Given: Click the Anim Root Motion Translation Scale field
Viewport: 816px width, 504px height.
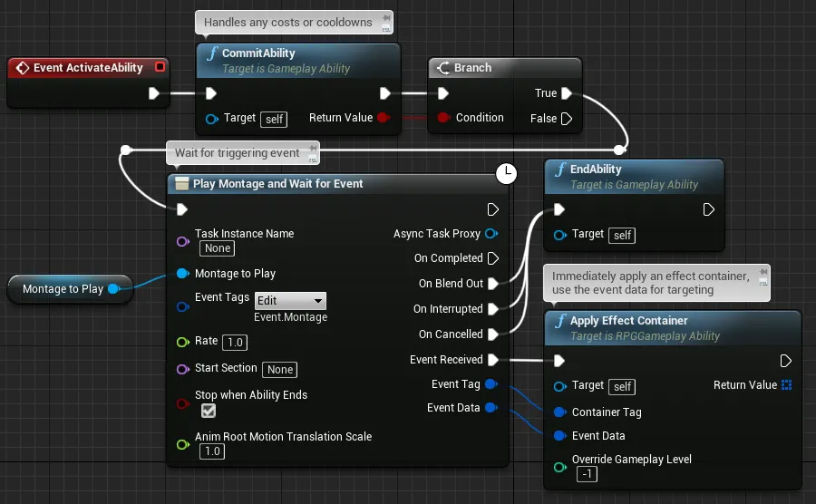Looking at the screenshot, I should (212, 451).
